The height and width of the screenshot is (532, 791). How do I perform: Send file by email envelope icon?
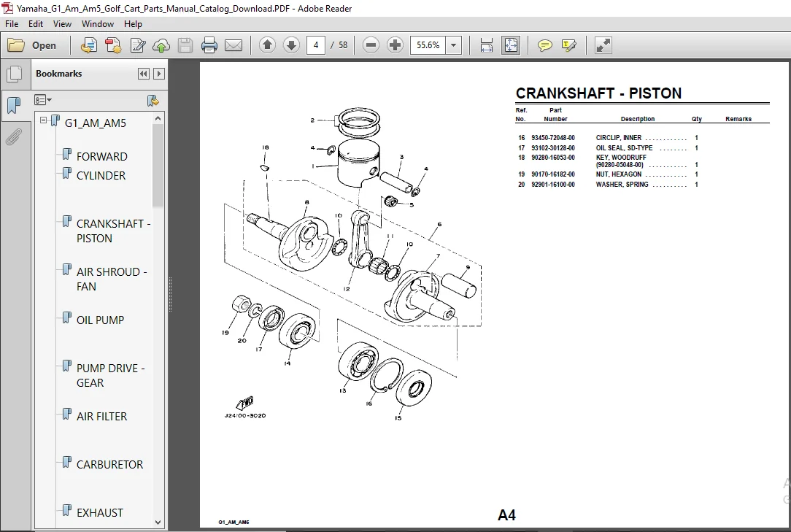pos(233,45)
